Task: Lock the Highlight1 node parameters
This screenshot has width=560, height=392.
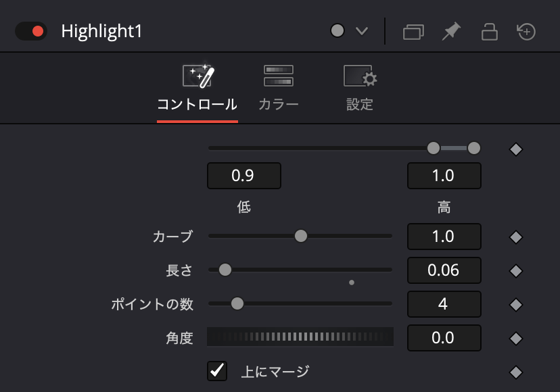Action: pos(489,30)
